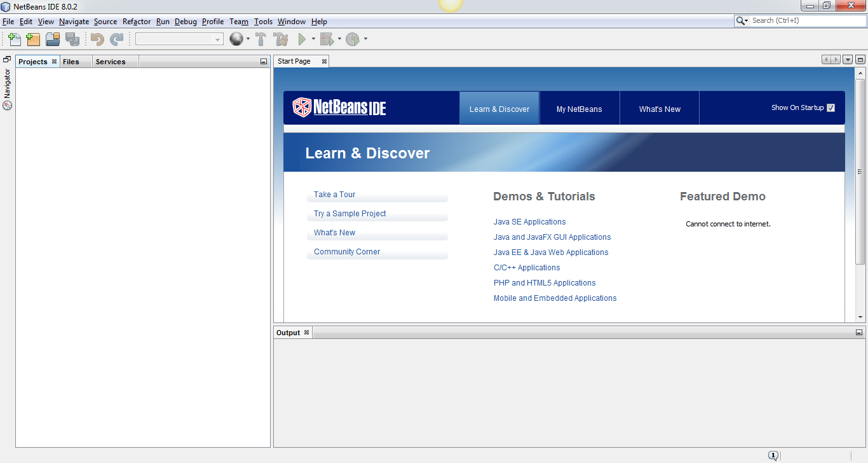The width and height of the screenshot is (868, 463).
Task: Open the Navigate menu
Action: (x=74, y=22)
